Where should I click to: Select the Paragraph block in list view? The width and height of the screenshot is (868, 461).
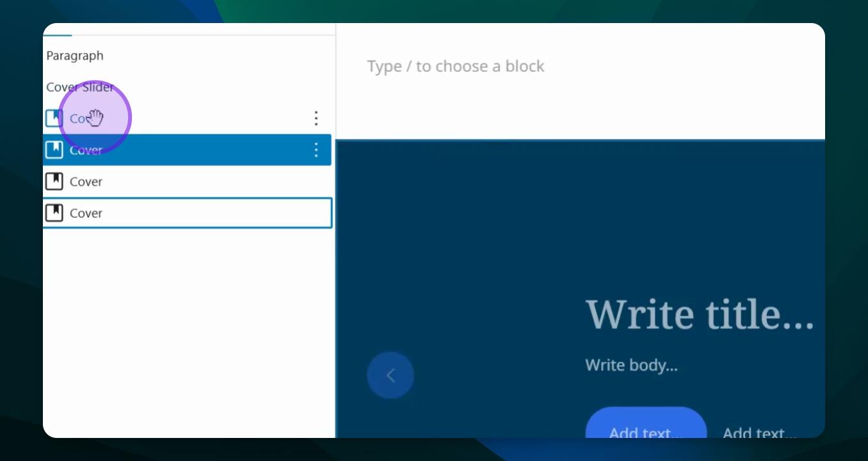coord(75,56)
